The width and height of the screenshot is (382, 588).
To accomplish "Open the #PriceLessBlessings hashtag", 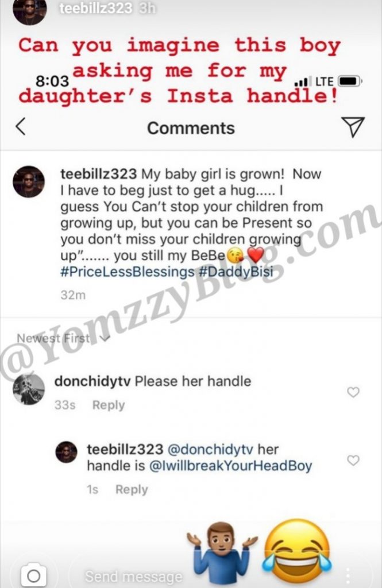I will click(x=126, y=272).
